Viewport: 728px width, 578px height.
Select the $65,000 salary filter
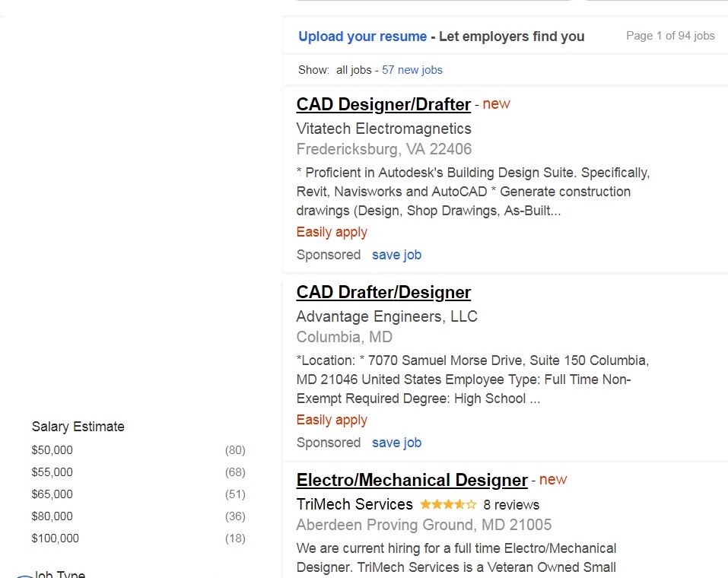[x=52, y=494]
